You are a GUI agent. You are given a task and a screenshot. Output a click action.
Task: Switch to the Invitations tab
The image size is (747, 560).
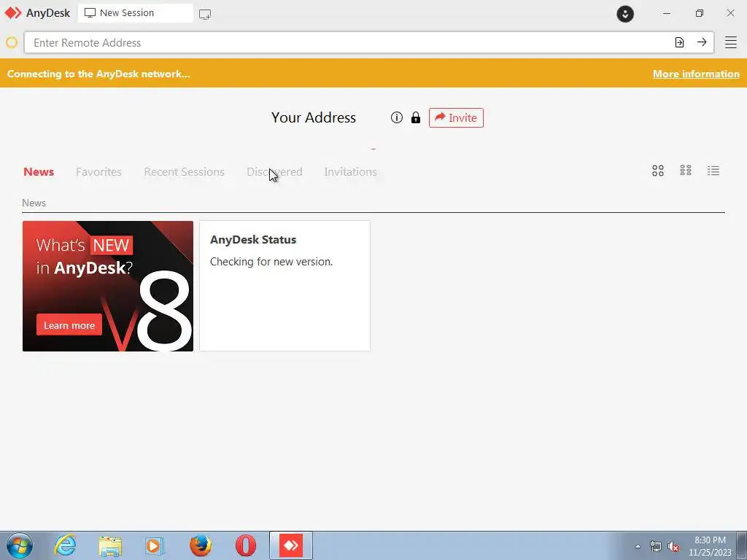click(350, 172)
